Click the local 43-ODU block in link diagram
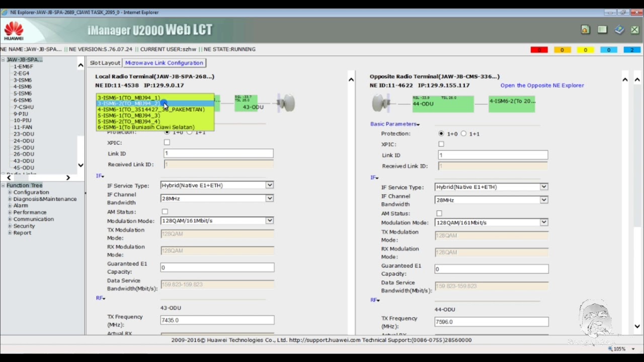Viewport: 644px width, 362px height. pos(246,103)
